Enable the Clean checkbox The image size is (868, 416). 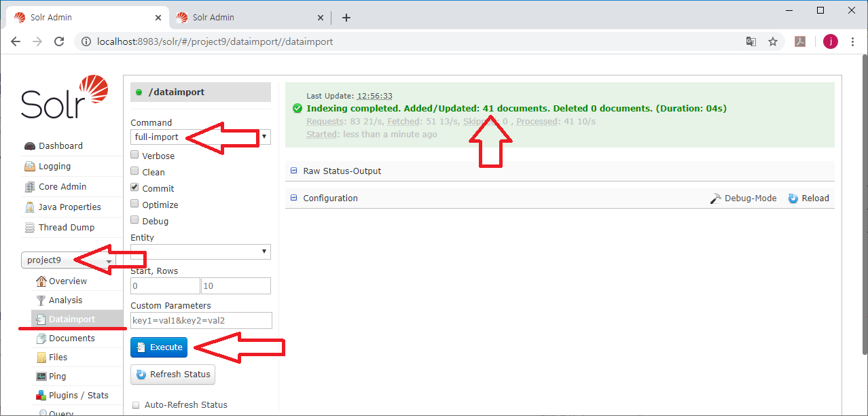pyautogui.click(x=134, y=171)
